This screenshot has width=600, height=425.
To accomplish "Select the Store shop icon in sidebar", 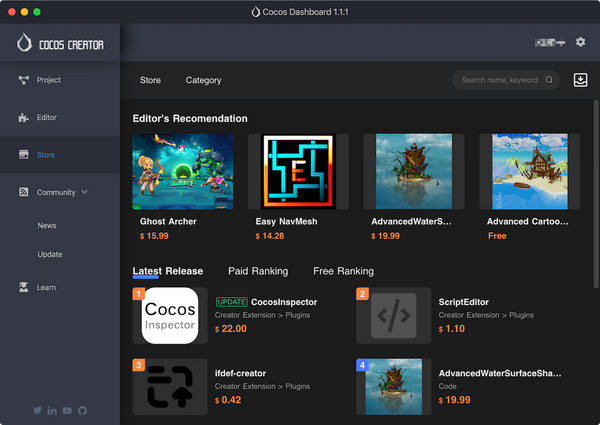I will (24, 155).
